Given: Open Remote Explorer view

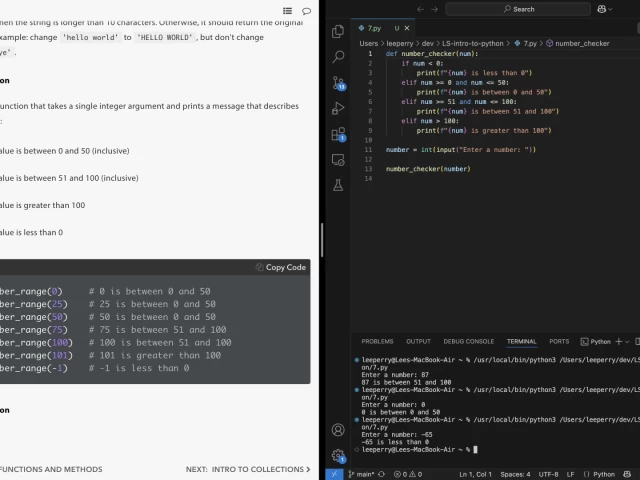Looking at the screenshot, I should click(x=338, y=160).
